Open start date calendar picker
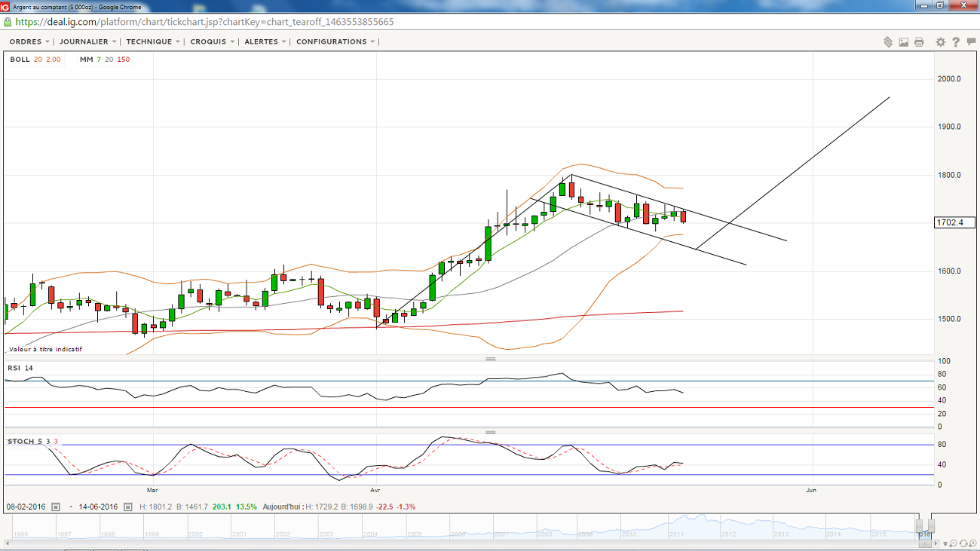The height and width of the screenshot is (551, 980). click(x=56, y=507)
